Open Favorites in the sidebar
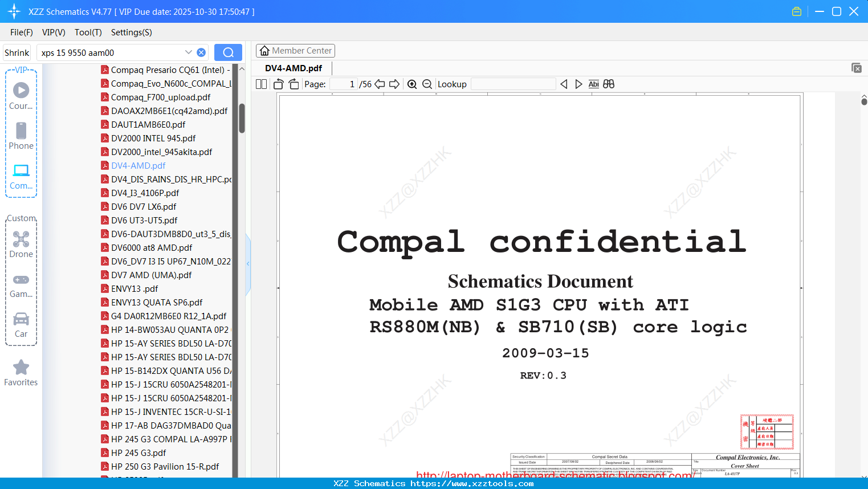The height and width of the screenshot is (489, 868). point(21,373)
